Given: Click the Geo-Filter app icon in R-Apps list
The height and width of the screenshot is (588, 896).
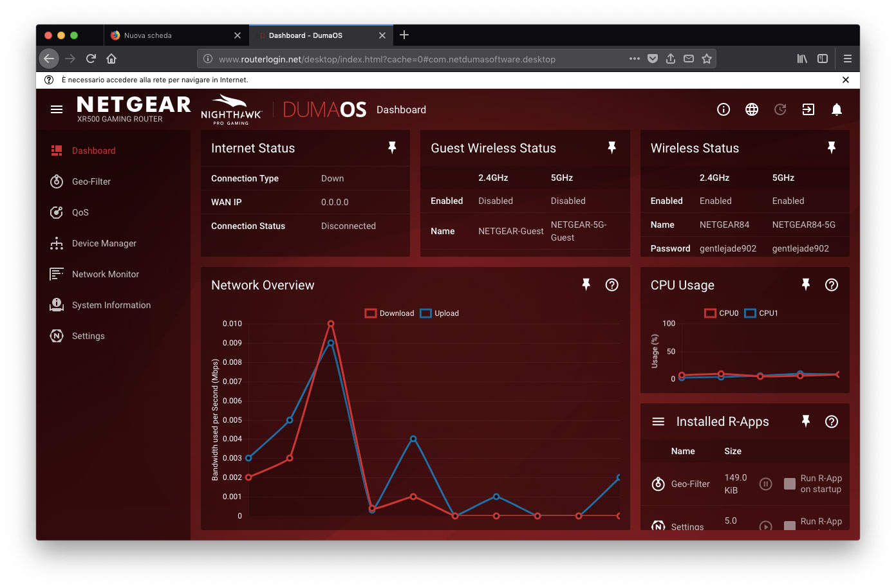Looking at the screenshot, I should click(x=658, y=484).
